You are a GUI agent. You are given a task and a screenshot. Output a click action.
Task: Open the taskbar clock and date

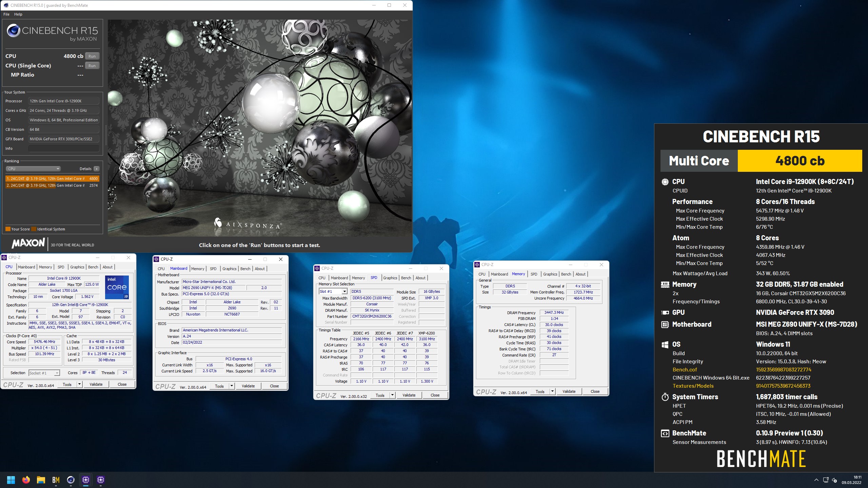[851, 480]
